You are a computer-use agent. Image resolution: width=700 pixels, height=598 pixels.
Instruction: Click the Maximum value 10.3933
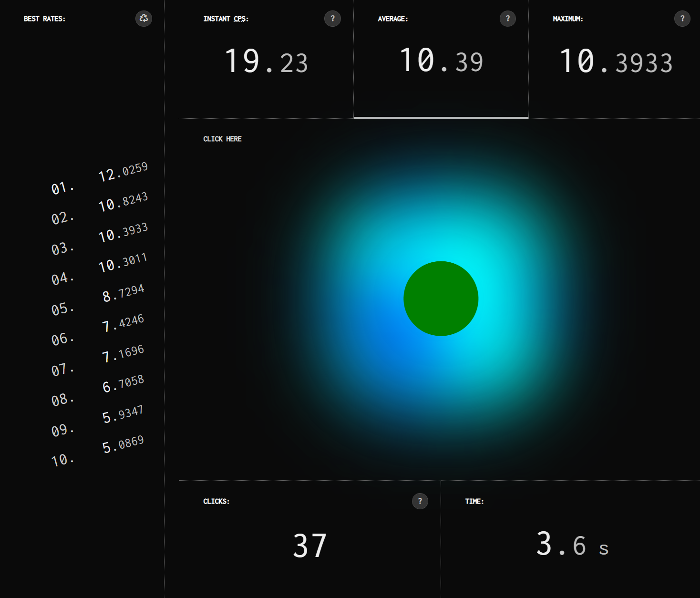point(616,62)
